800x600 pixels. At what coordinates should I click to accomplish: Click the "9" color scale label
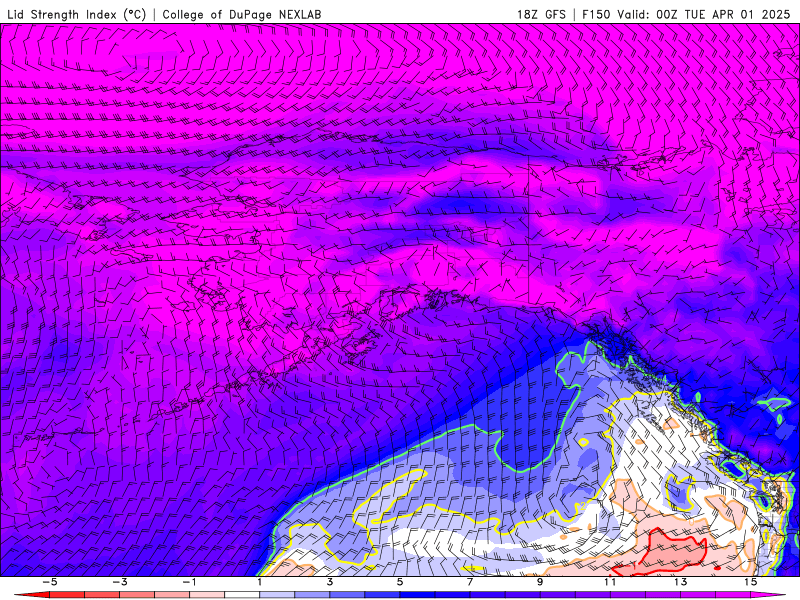coord(540,582)
